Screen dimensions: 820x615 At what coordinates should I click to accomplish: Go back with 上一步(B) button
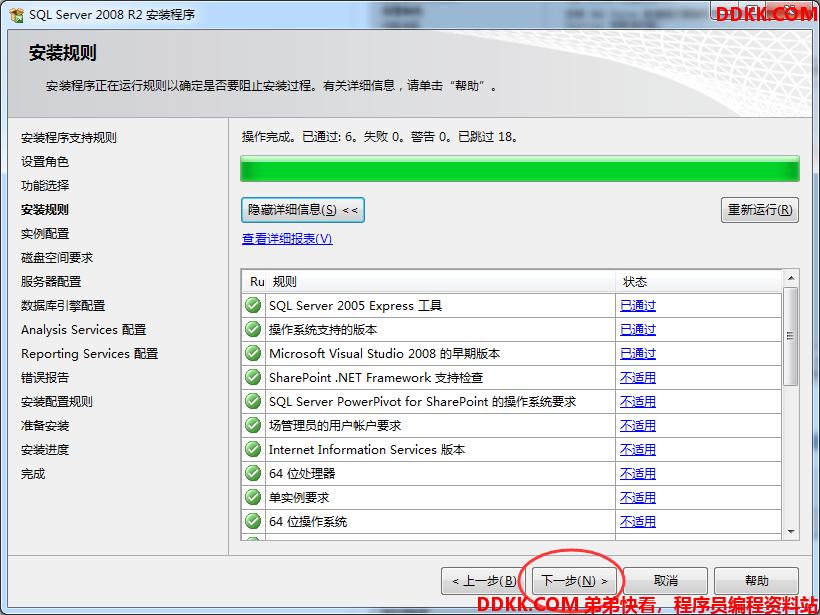click(484, 581)
